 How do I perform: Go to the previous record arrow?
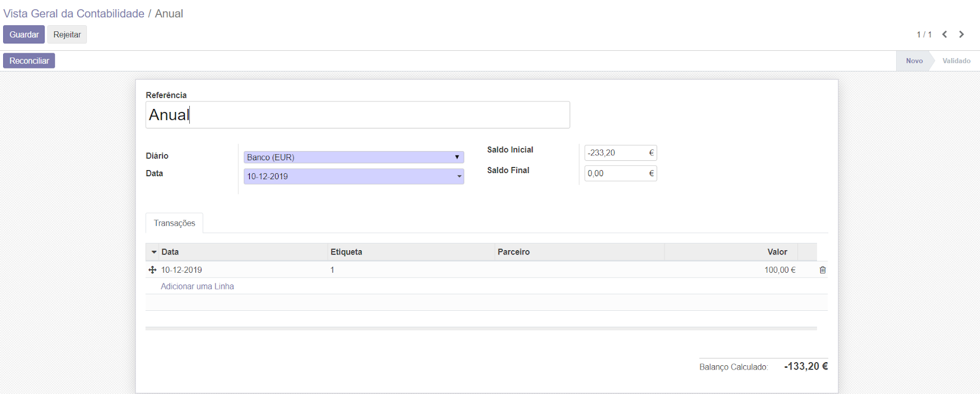(x=944, y=34)
